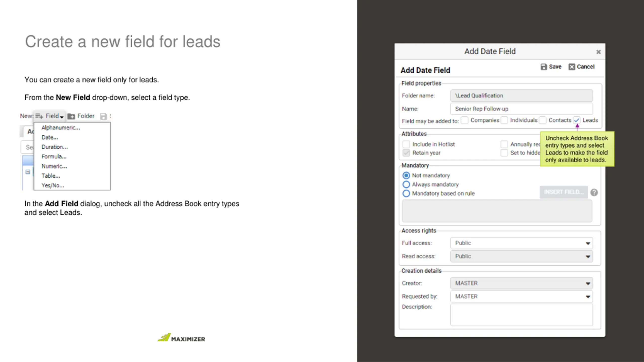Screen dimensions: 644x362
Task: Choose Table... from the field menu
Action: click(x=51, y=176)
